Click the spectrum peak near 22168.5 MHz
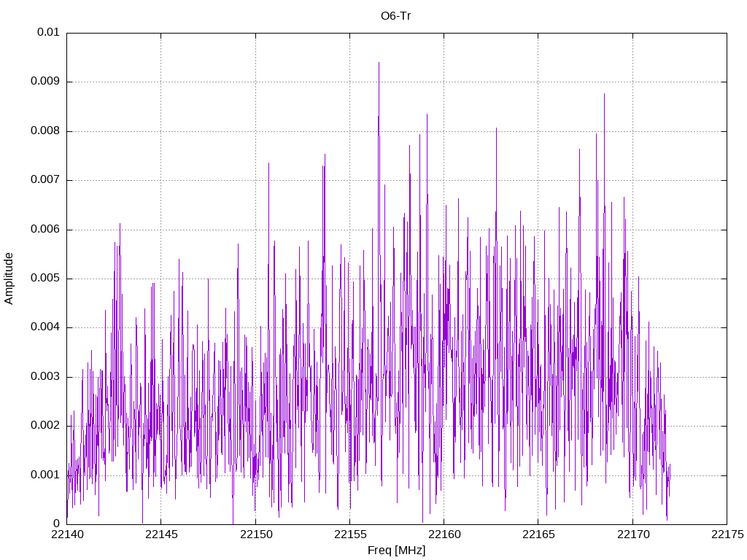The width and height of the screenshot is (747, 560). tap(604, 94)
